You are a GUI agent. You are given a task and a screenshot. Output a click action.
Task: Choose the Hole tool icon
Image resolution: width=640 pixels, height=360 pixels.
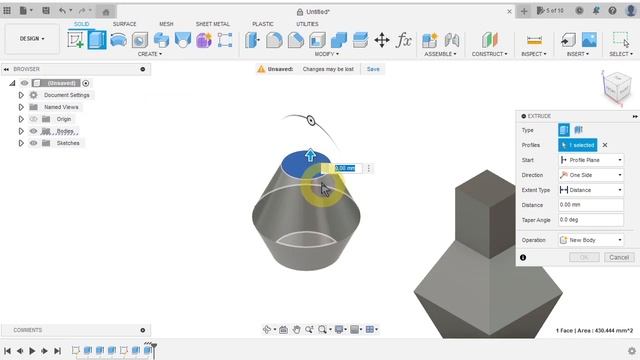140,40
